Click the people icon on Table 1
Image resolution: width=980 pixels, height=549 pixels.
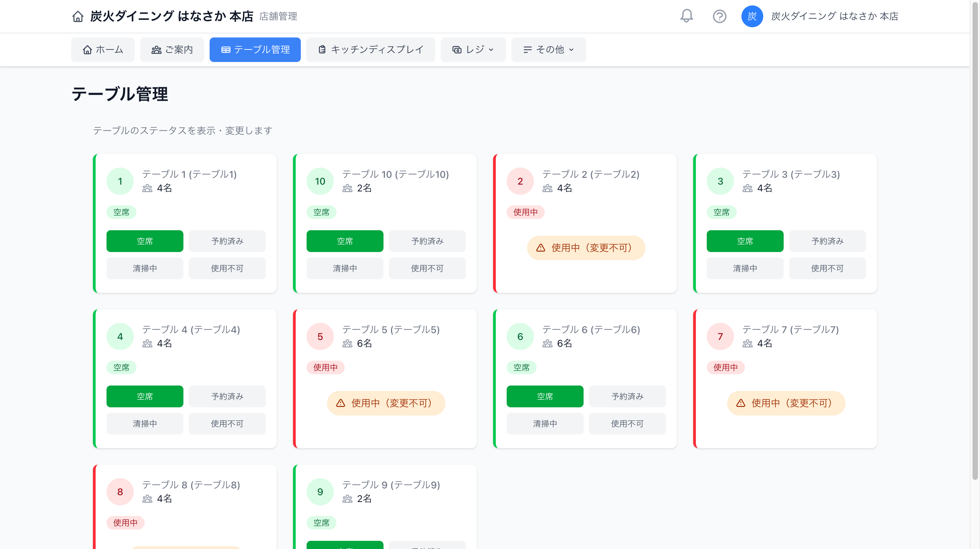(147, 188)
